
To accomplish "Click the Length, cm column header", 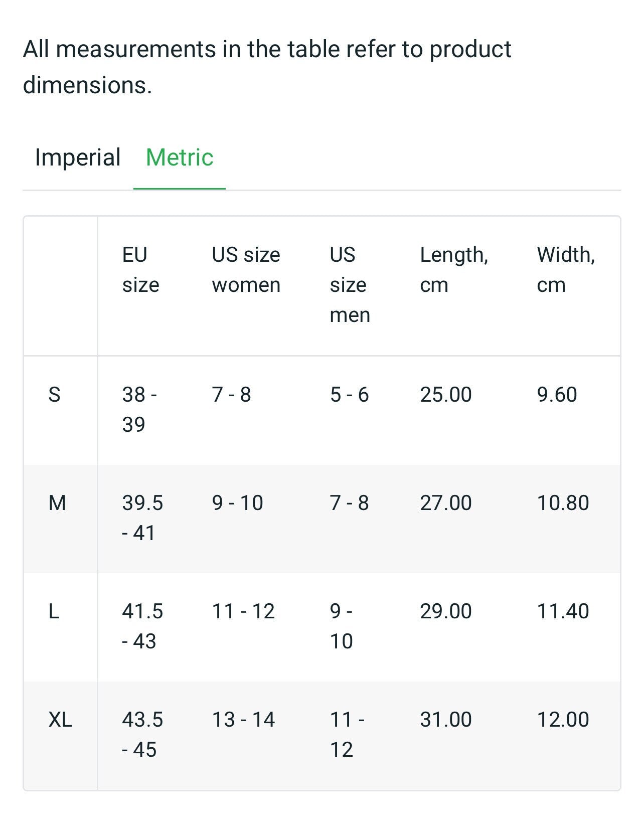I will tap(453, 270).
